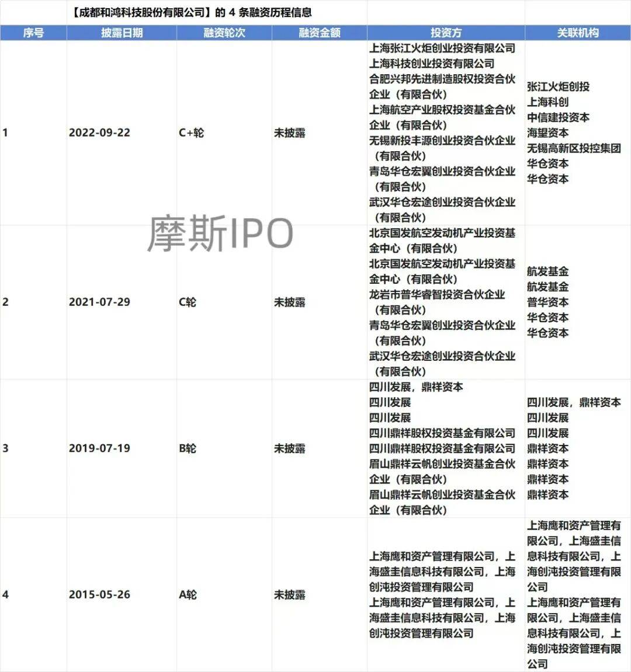Click the 融资轮次 column header
Viewport: 631px width, 672px height.
(x=224, y=33)
